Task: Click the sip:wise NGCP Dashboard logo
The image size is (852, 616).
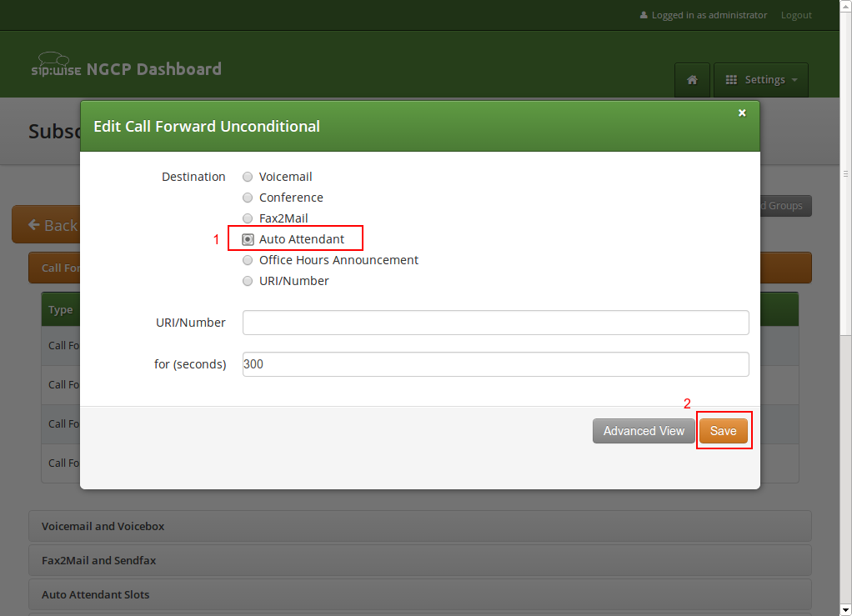Action: point(126,66)
